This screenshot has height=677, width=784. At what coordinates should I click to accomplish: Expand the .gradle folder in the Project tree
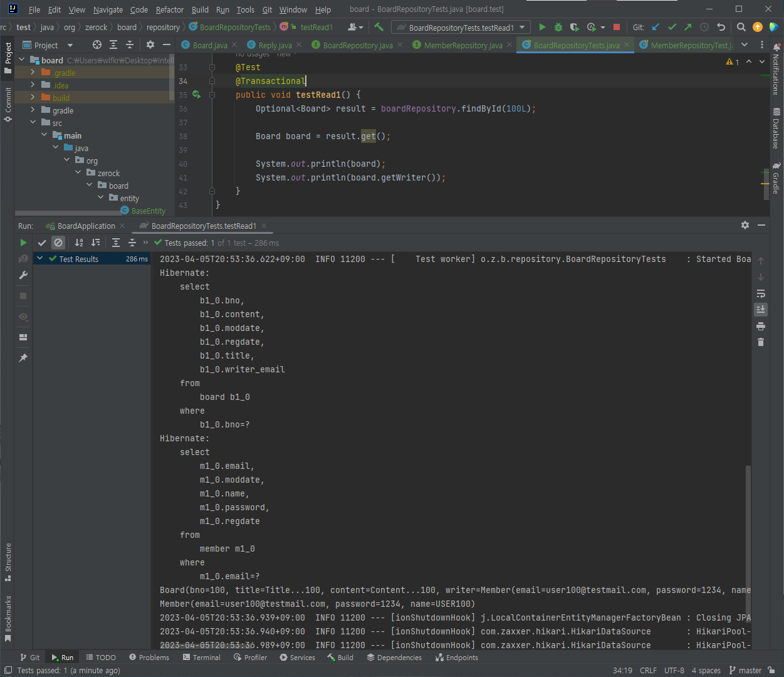(33, 73)
